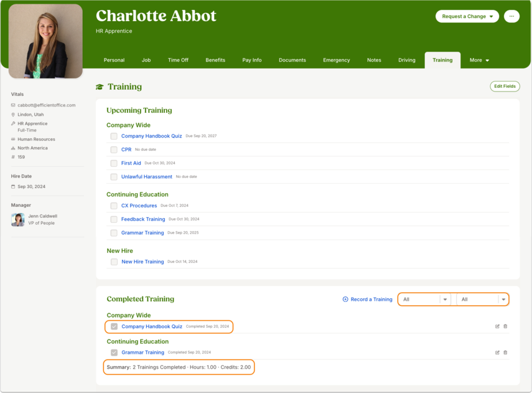
Task: Click the Sep 30, 2024 hire date
Action: 31,186
